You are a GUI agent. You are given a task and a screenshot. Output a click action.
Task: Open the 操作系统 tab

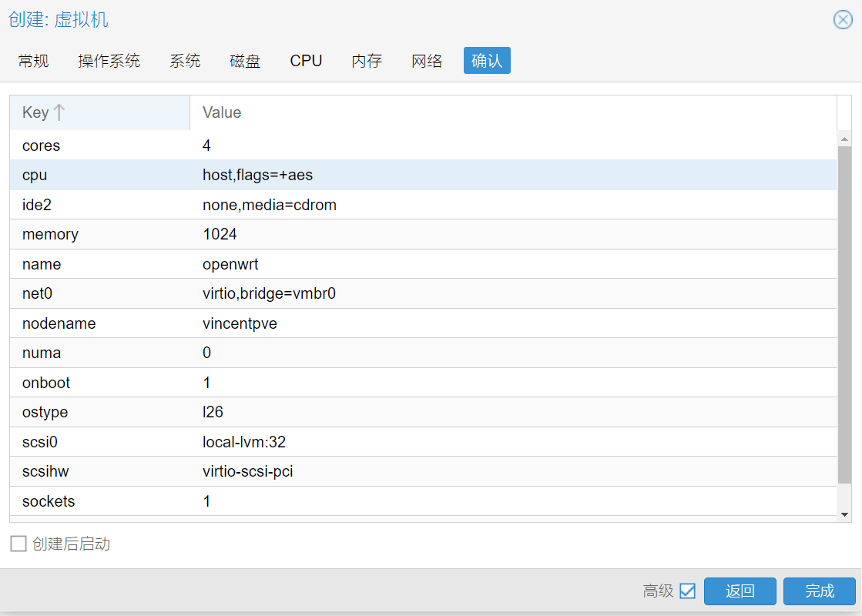[x=109, y=61]
